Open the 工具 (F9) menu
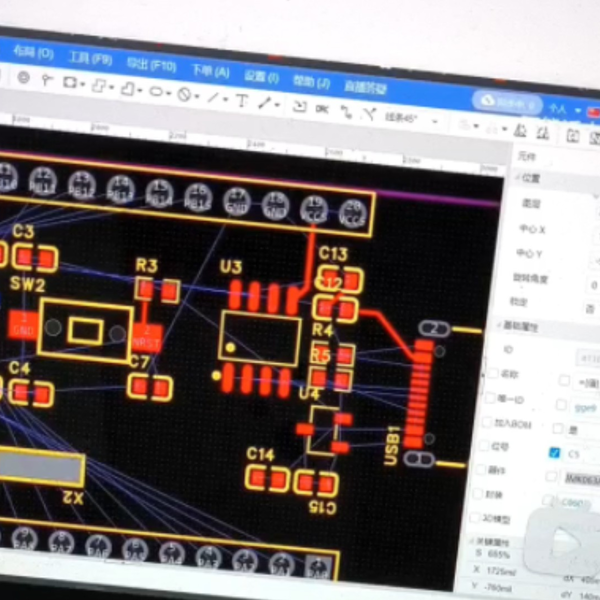The image size is (600, 600). [91, 59]
